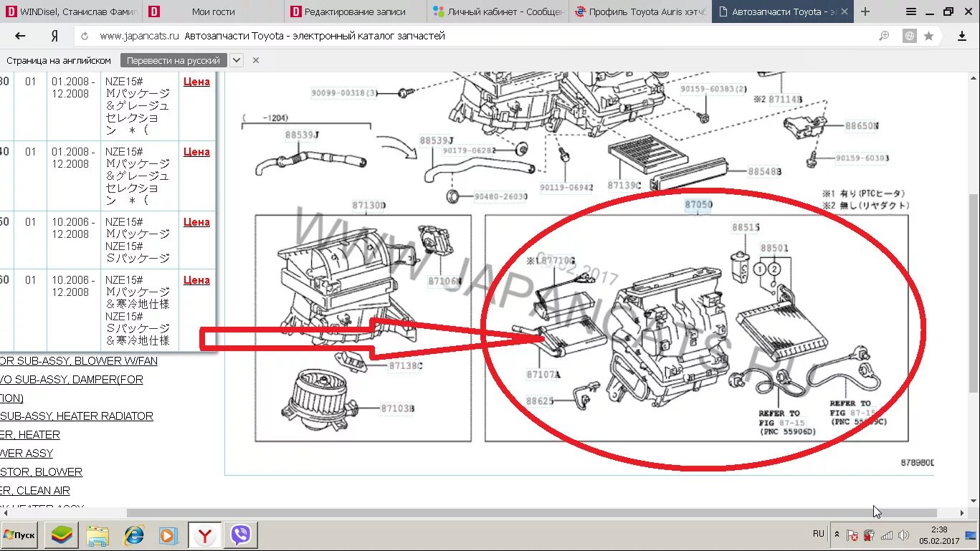Dismiss the translation bar

pyautogui.click(x=256, y=60)
